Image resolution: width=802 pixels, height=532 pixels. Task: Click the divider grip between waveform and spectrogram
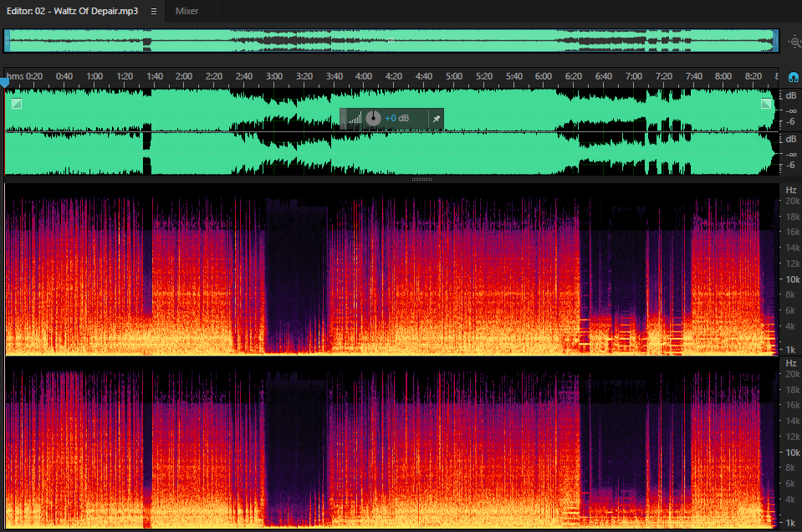tap(422, 180)
